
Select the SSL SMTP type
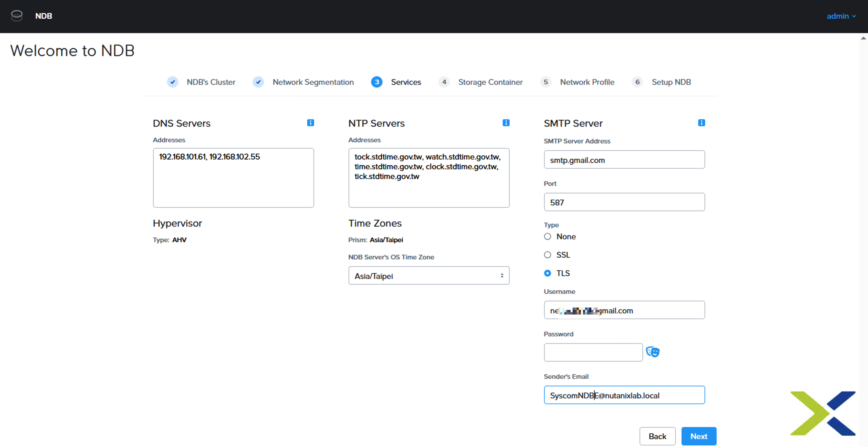coord(548,255)
